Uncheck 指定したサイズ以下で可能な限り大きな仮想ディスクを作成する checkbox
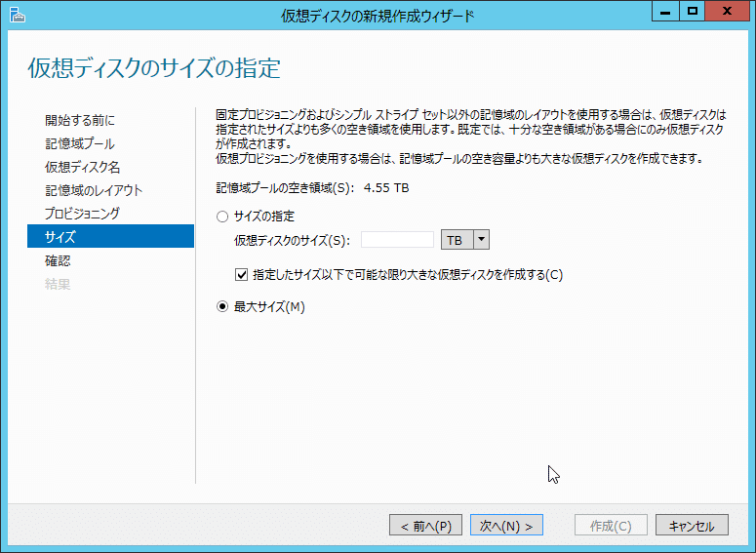The width and height of the screenshot is (756, 553). 241,275
